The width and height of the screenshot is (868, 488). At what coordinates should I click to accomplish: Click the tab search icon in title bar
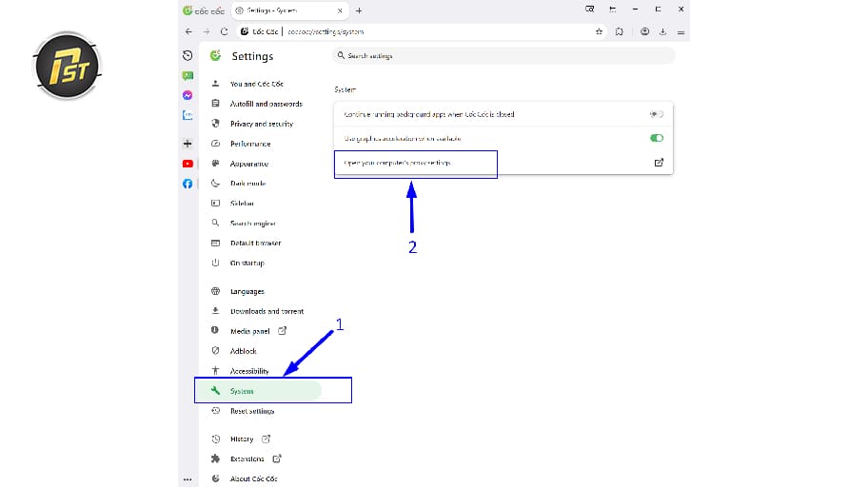click(589, 10)
